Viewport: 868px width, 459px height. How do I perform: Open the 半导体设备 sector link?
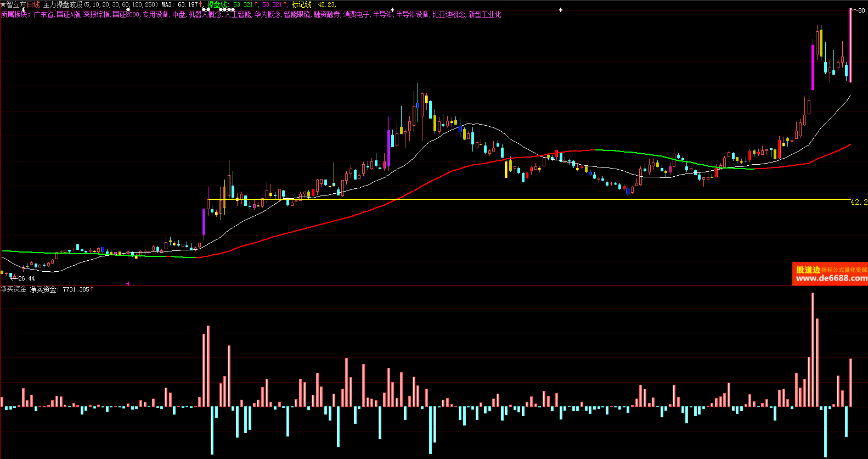[x=412, y=14]
